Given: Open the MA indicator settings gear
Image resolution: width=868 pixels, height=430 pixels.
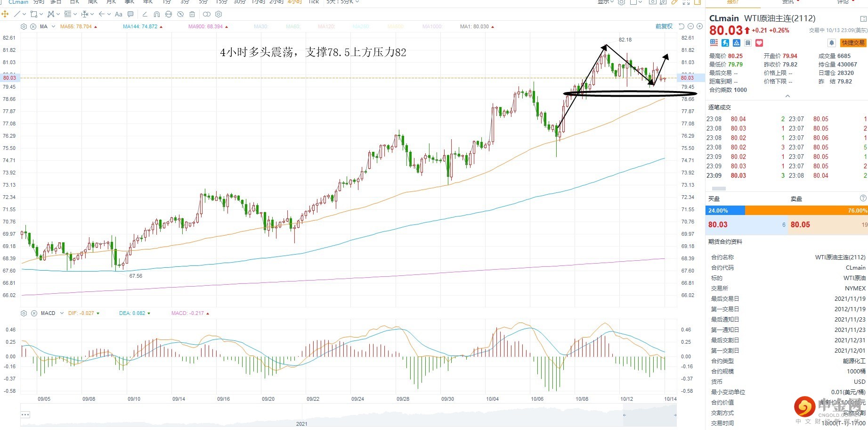Looking at the screenshot, I should point(24,27).
